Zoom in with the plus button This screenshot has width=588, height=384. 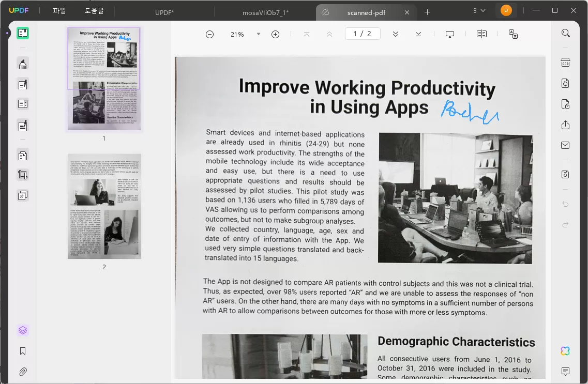pyautogui.click(x=275, y=35)
